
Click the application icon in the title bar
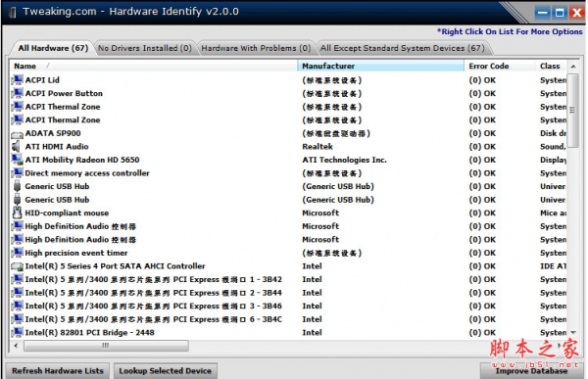13,12
